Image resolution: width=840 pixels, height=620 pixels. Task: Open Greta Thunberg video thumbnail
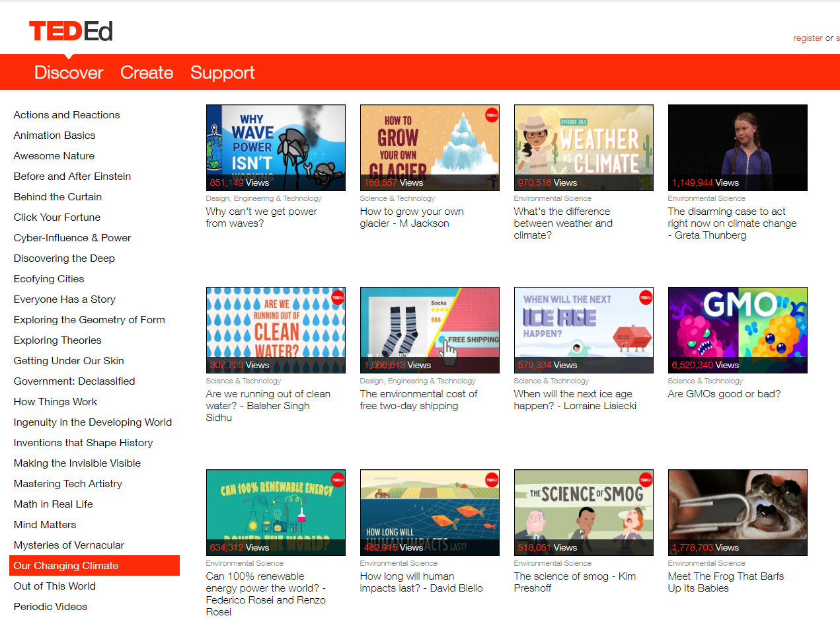pyautogui.click(x=738, y=147)
